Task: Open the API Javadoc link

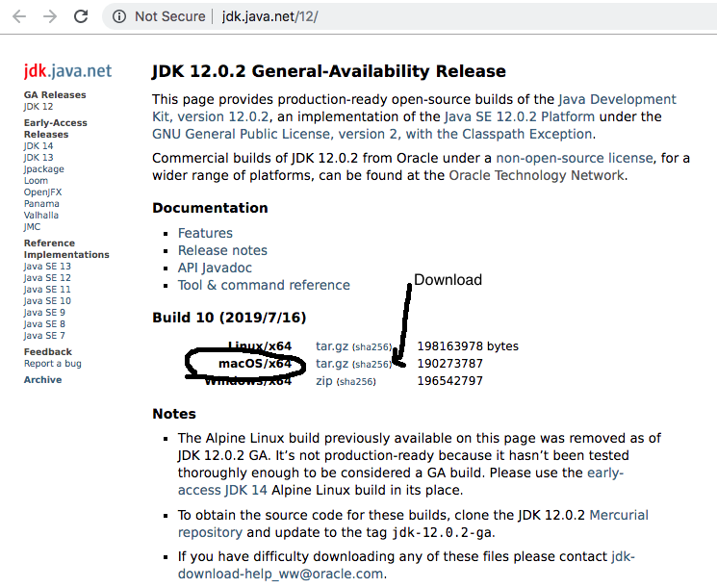Action: point(215,268)
